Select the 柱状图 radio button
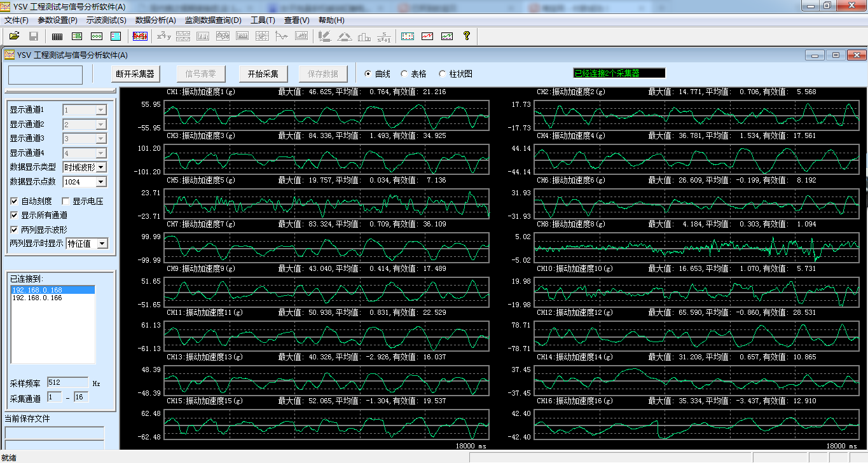 [443, 74]
